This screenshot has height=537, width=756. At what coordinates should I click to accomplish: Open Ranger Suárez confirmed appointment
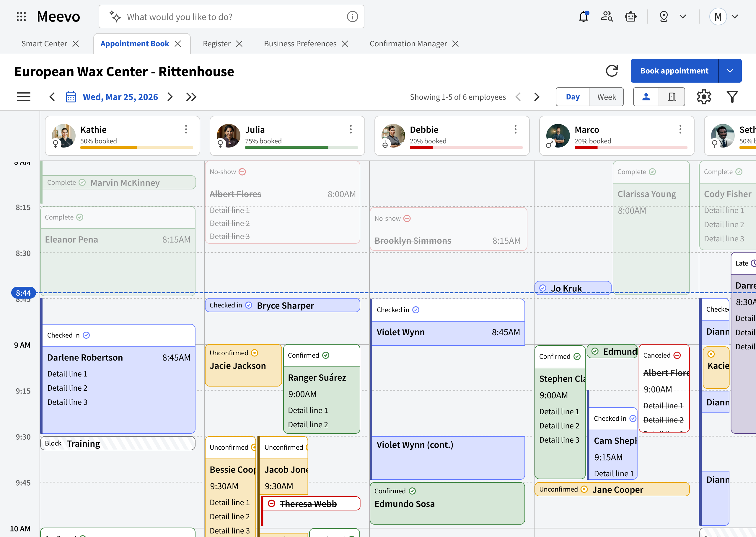point(322,389)
